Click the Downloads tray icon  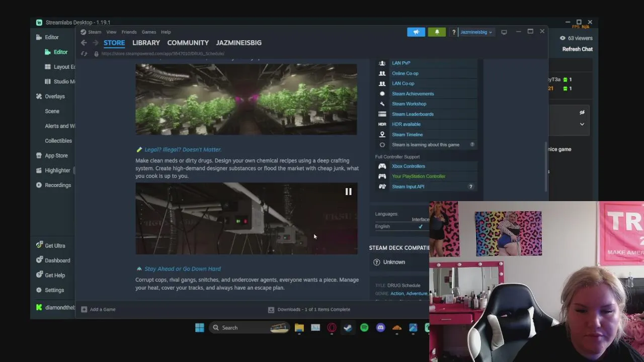click(x=271, y=310)
